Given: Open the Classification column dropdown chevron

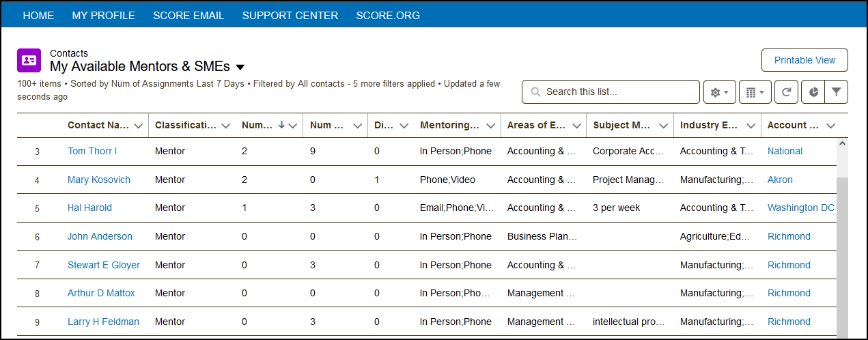Looking at the screenshot, I should coord(225,126).
